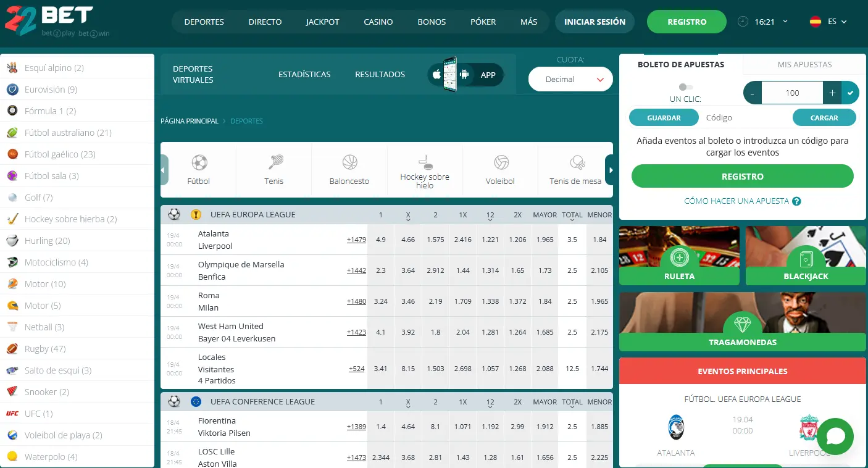
Task: Click the Código input field
Action: point(744,117)
